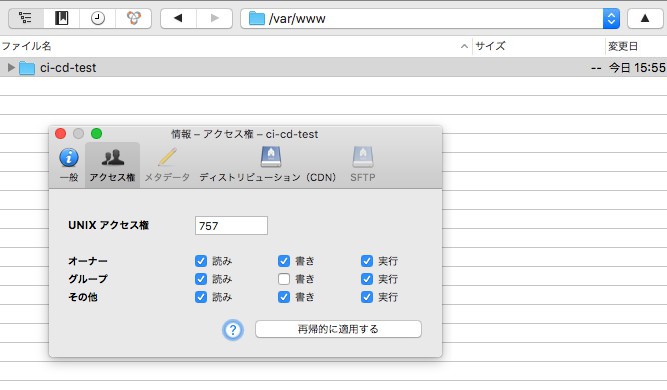Open the Bonjour browser icon

[x=134, y=18]
